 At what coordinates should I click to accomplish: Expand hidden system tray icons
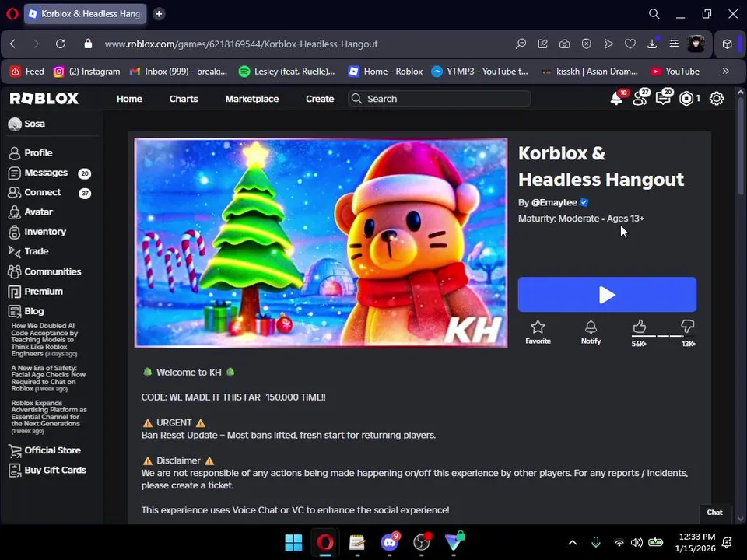pos(573,542)
